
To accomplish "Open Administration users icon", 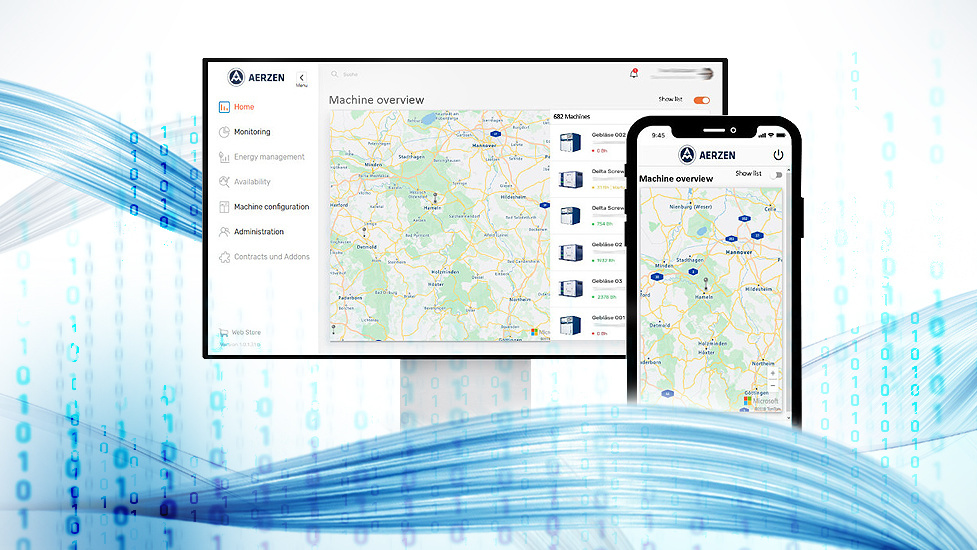I will (224, 232).
